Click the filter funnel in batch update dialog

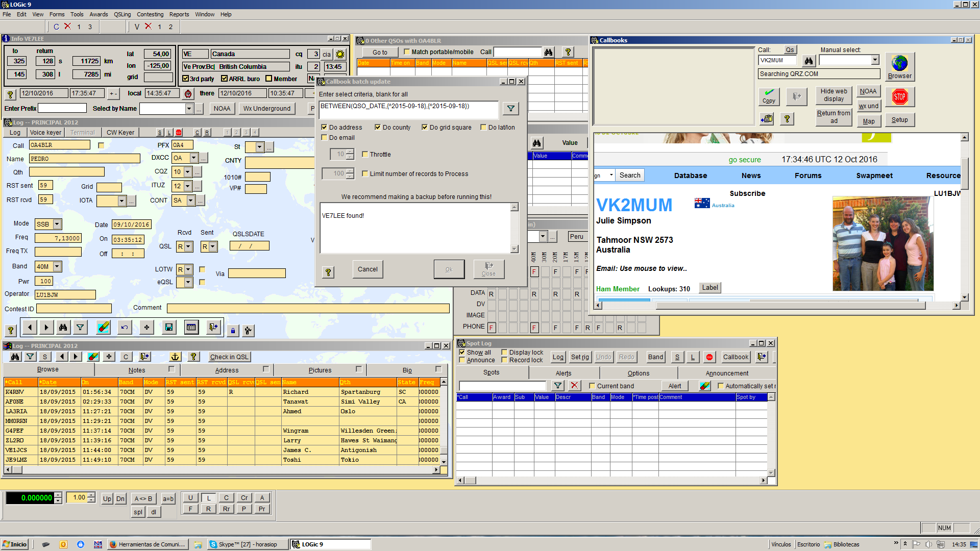coord(510,109)
